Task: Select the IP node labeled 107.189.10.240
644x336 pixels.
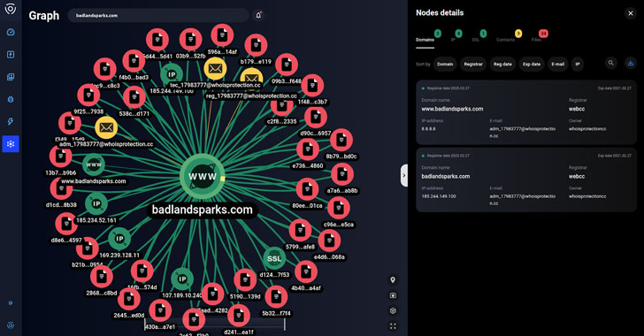Action: [x=182, y=279]
